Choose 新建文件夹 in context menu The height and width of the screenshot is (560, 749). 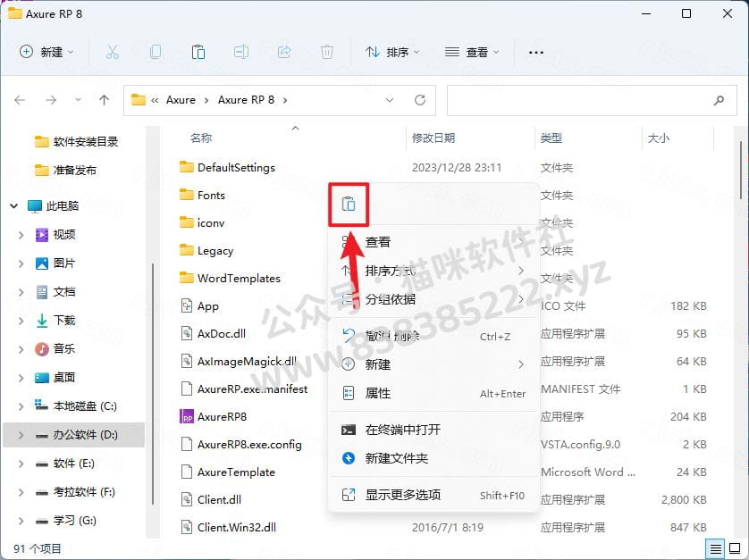pyautogui.click(x=433, y=458)
